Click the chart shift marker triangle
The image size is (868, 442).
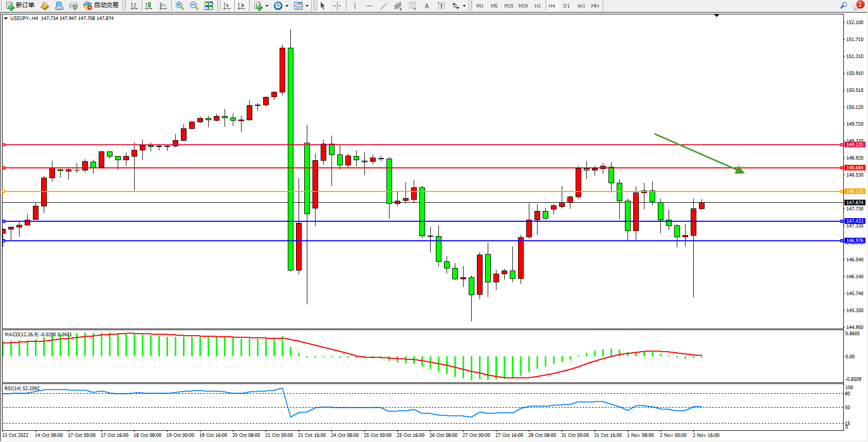716,16
